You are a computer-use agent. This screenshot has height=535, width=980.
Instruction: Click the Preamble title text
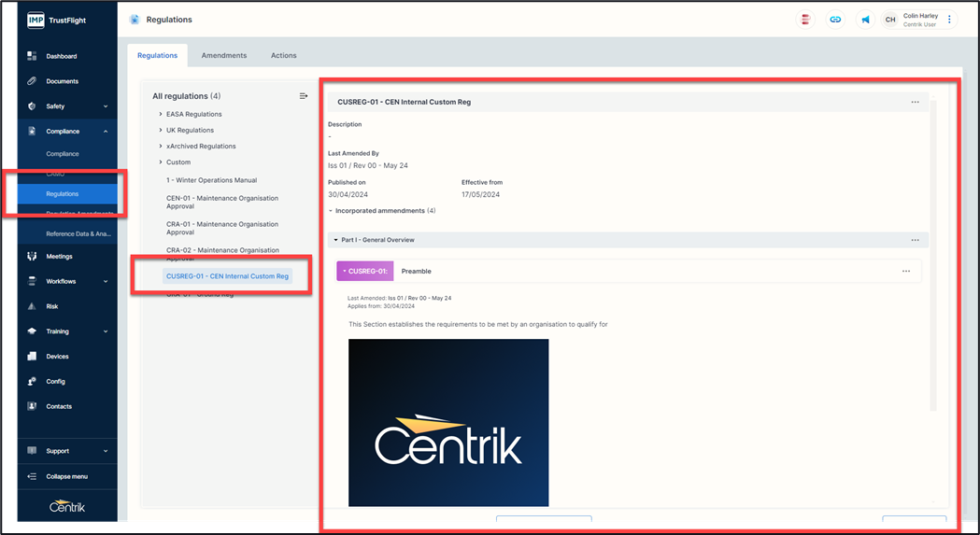[x=417, y=272]
